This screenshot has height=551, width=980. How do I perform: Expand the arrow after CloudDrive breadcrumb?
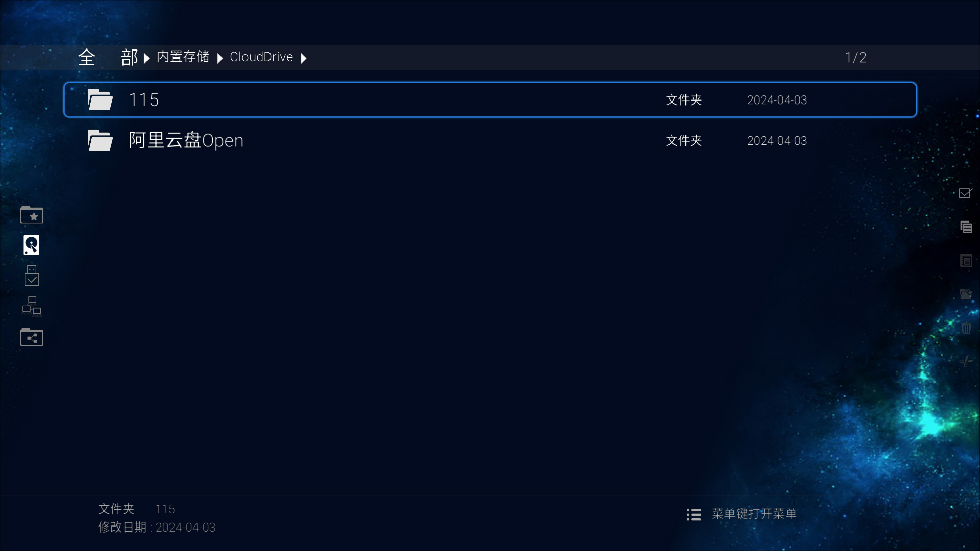304,58
